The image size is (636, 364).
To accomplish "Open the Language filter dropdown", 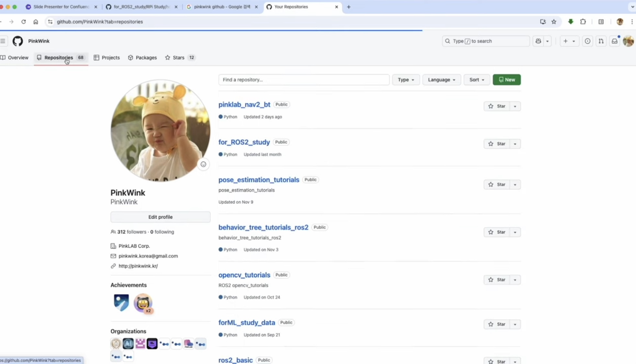I will (441, 80).
